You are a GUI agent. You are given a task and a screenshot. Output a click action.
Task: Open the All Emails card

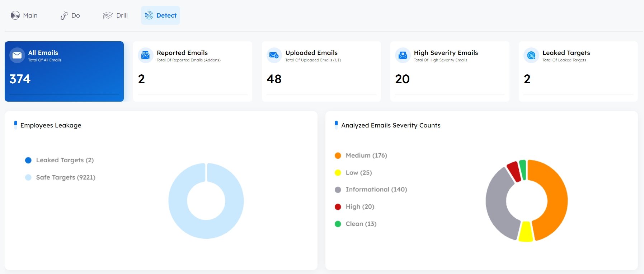(x=64, y=71)
